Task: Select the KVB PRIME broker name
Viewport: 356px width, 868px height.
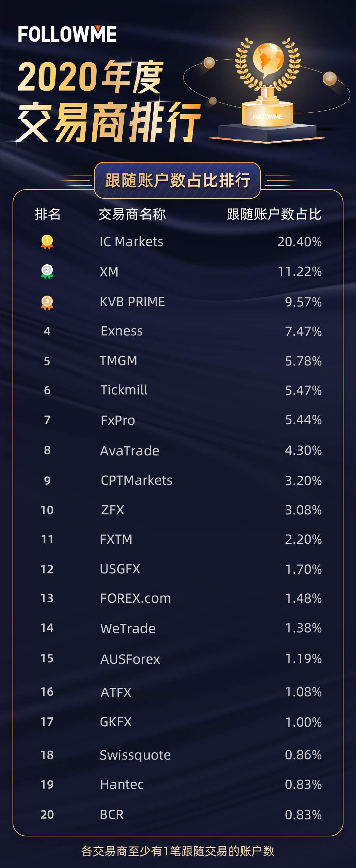Action: tap(132, 302)
